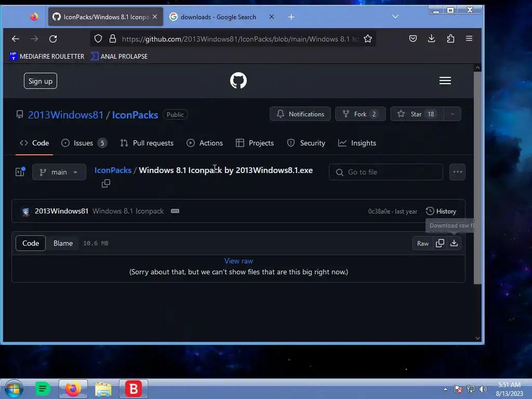Open the main branch dropdown
Screen dimensions: 532x399
click(x=59, y=172)
